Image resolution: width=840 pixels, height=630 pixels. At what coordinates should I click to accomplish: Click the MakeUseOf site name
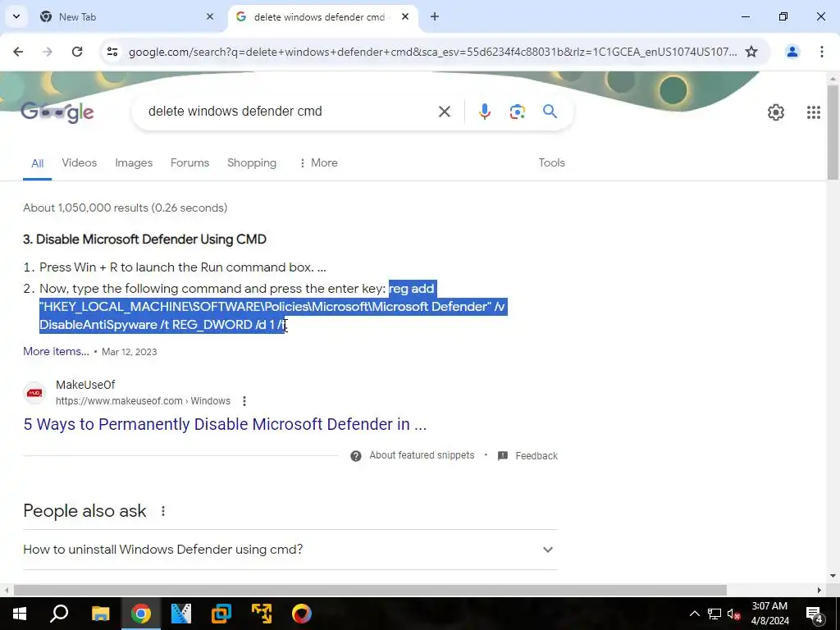pos(85,385)
